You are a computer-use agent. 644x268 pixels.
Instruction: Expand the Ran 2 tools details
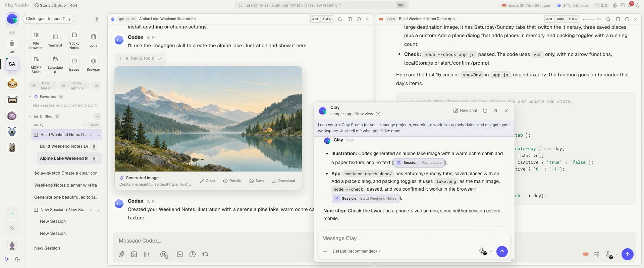(x=140, y=58)
